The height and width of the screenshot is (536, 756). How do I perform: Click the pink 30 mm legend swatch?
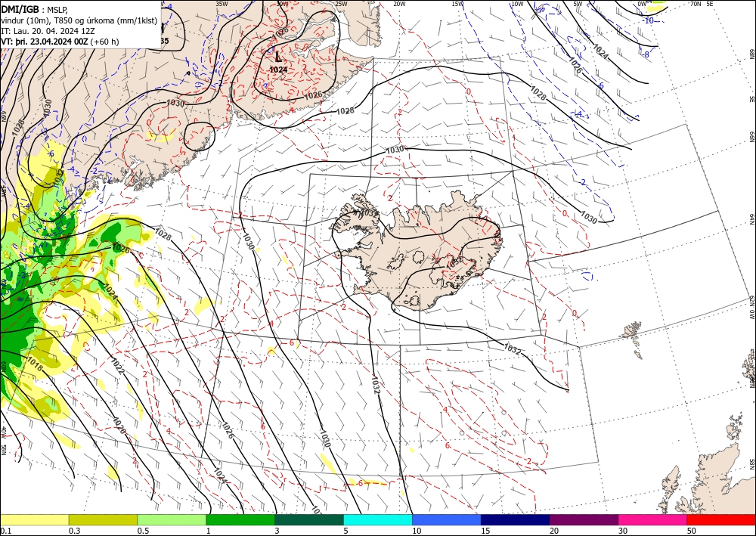653,519
